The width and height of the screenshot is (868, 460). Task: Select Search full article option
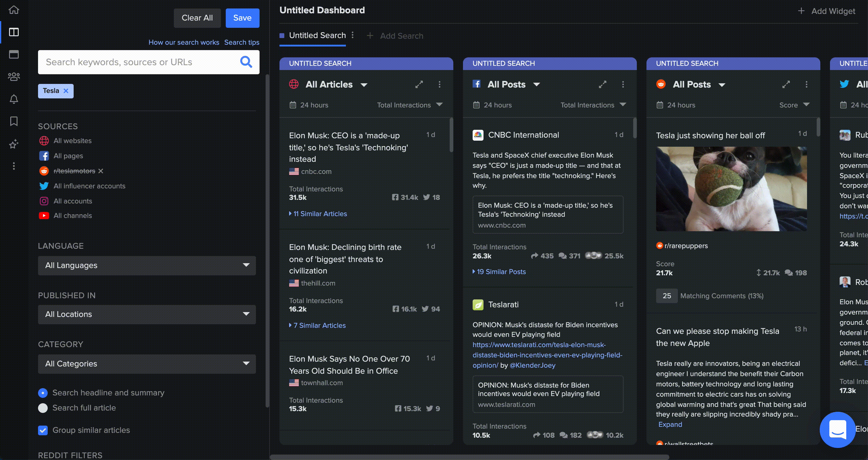click(x=43, y=408)
